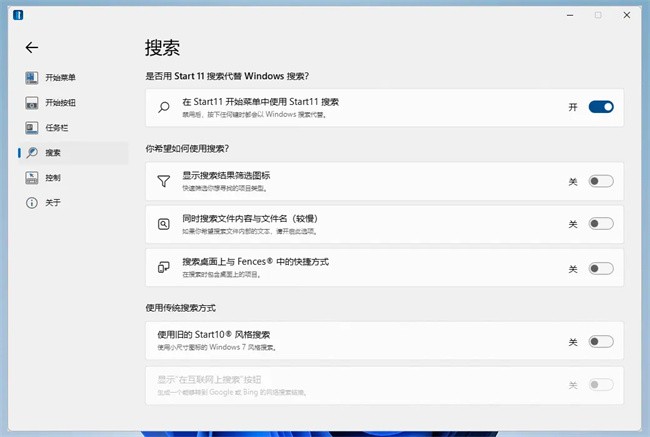Click the disabled 在互联网上搜索 toggle

click(x=601, y=385)
